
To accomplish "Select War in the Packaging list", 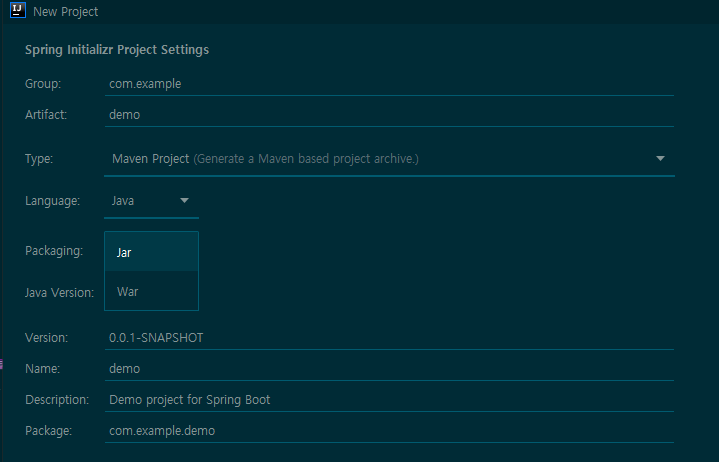I will click(151, 292).
